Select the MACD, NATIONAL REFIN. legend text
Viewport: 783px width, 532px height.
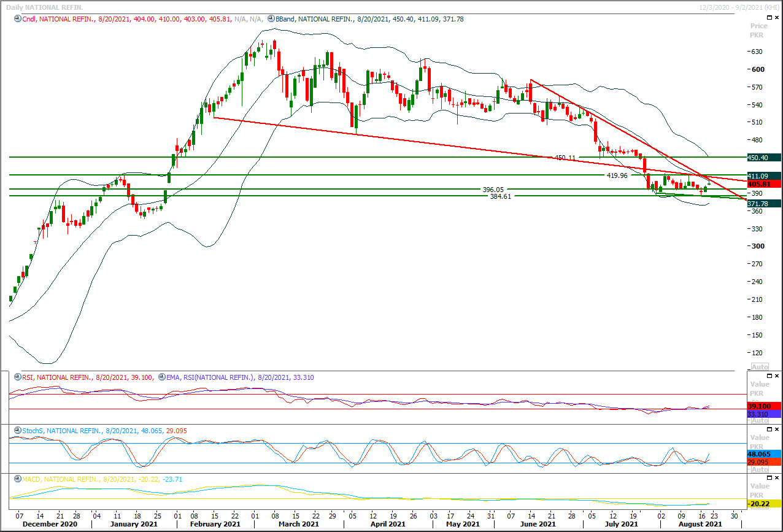[61, 479]
